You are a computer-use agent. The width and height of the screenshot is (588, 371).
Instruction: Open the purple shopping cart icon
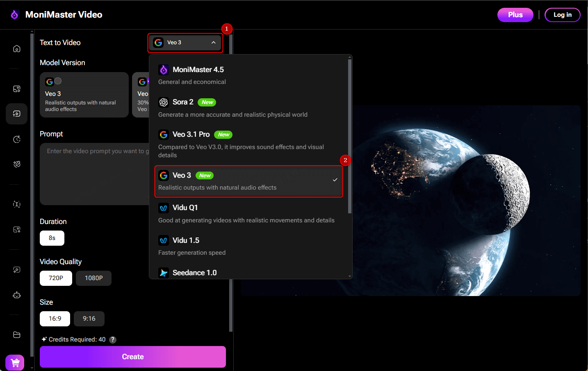(15, 362)
